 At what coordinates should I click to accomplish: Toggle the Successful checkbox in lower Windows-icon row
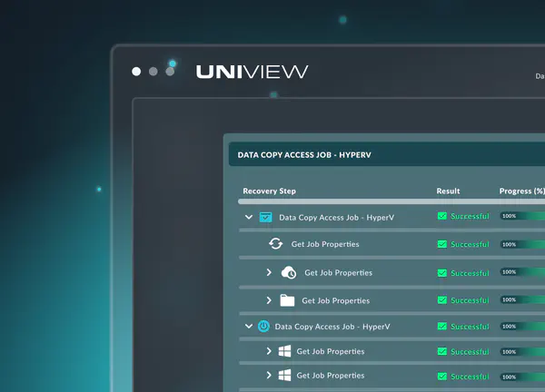click(x=442, y=377)
